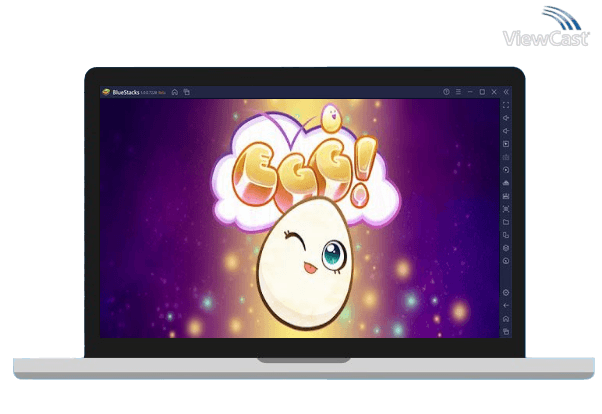Screen dimensions: 602x414
Task: Open the BlueStacks home screen from title bar
Action: (x=175, y=92)
